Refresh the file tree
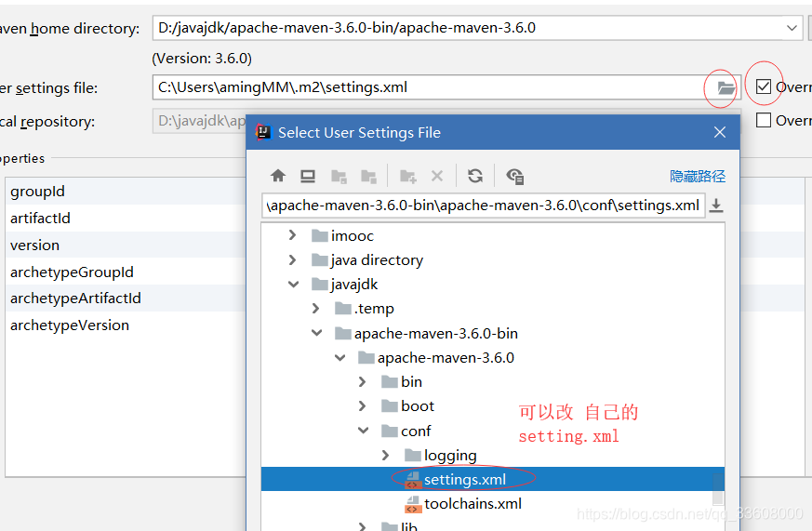Screen dimensions: 812x531 (x=475, y=177)
